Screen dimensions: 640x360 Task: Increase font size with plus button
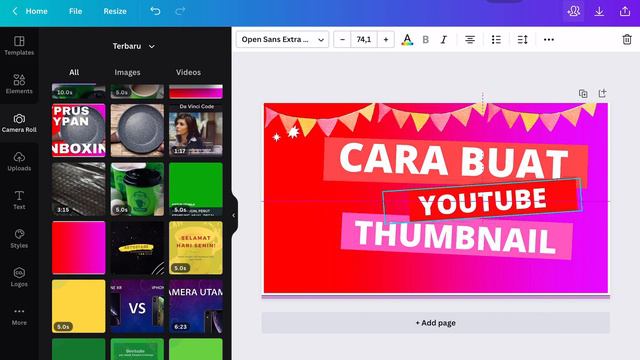386,40
